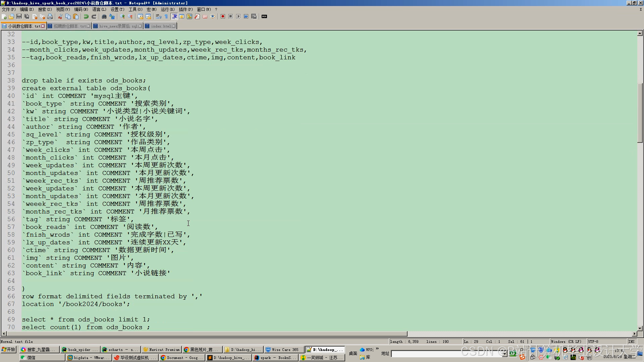Open the 语言(L) language menu
Image resolution: width=644 pixels, height=362 pixels.
coord(99,9)
